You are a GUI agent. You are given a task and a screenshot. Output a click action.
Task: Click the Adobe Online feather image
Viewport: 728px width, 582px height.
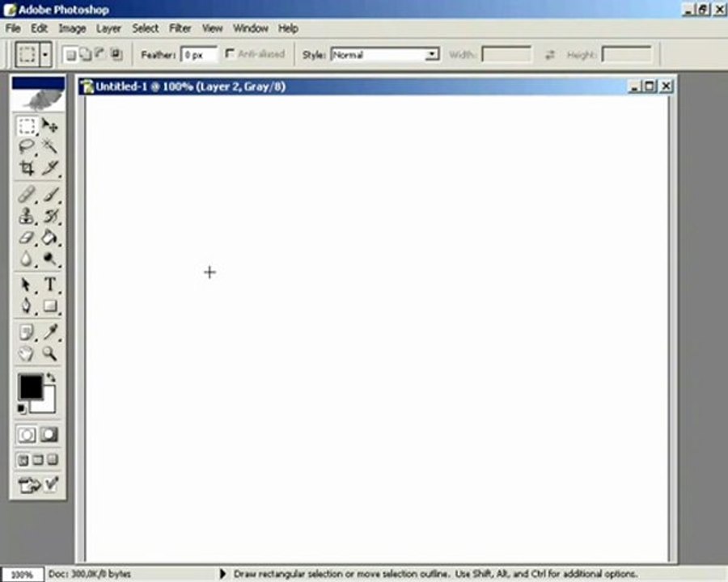pos(38,99)
